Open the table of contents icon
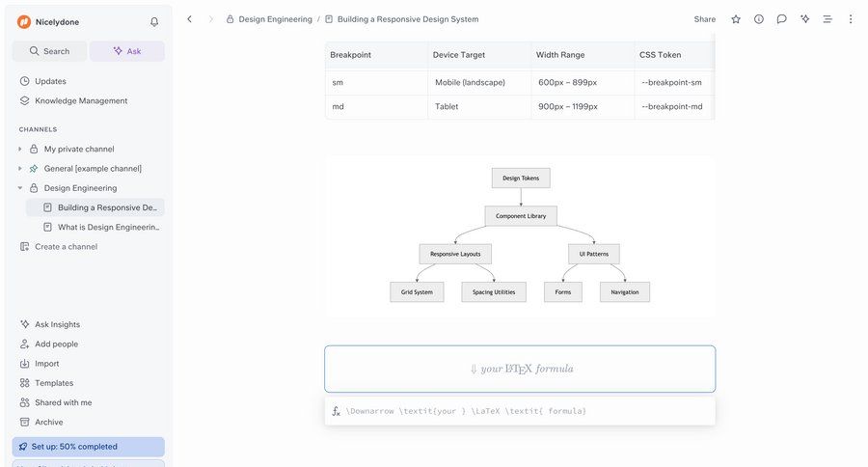Image resolution: width=868 pixels, height=467 pixels. point(827,19)
